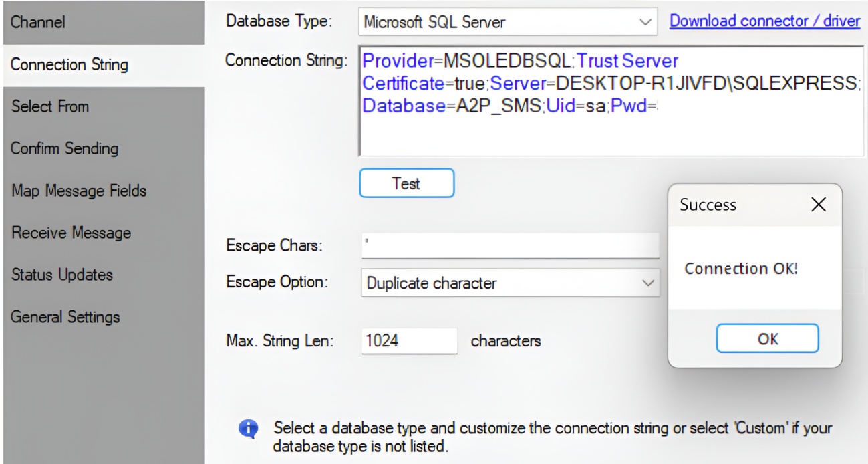Viewport: 868px width, 464px height.
Task: Click inside the Connection String text box
Action: [x=610, y=100]
